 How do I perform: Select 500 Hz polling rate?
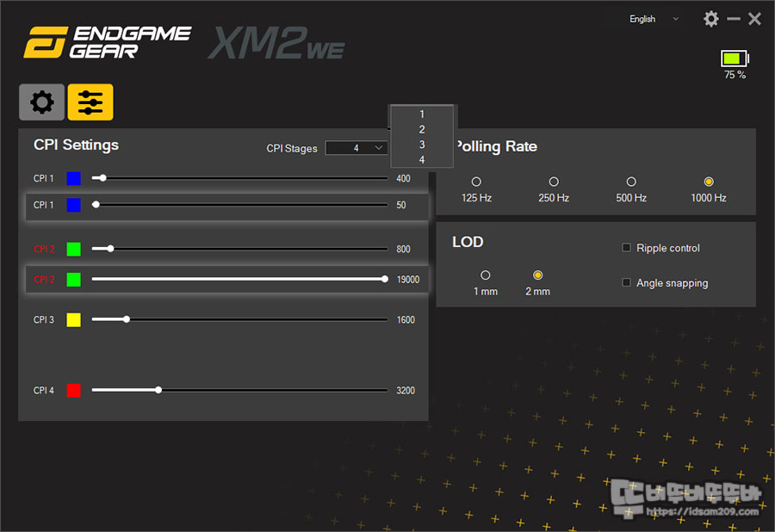coord(631,182)
